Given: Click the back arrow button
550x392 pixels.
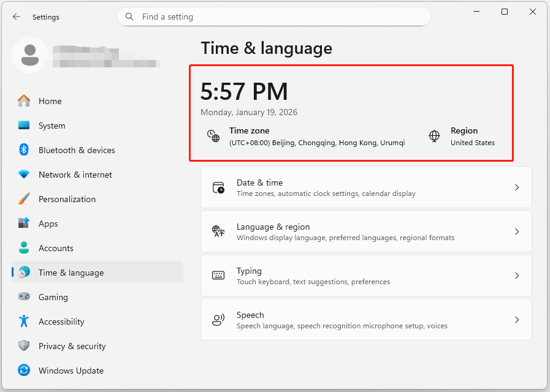Looking at the screenshot, I should pos(17,17).
